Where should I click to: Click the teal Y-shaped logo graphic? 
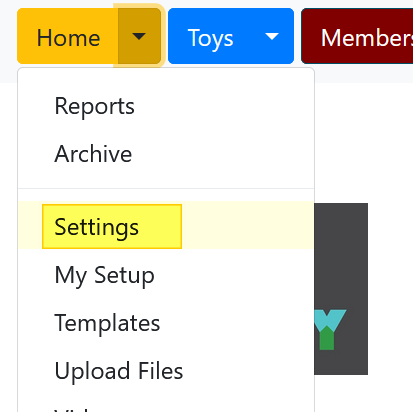point(330,329)
